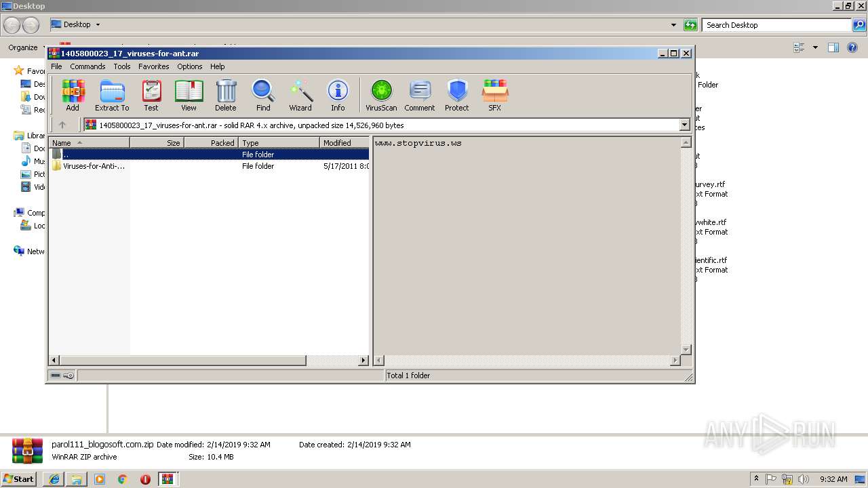Open the Commands menu

coord(87,66)
